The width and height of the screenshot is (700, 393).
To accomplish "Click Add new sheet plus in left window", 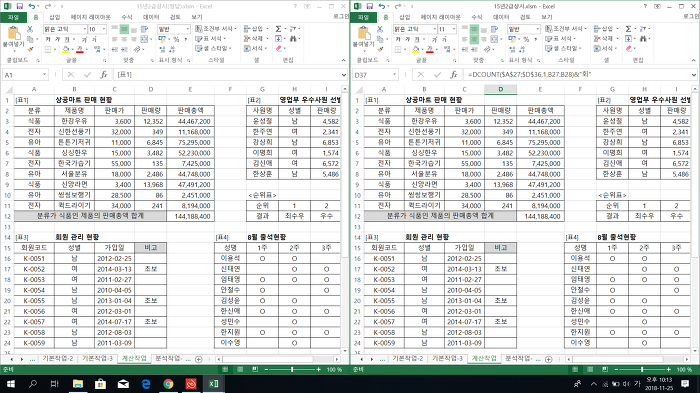I will pos(199,359).
